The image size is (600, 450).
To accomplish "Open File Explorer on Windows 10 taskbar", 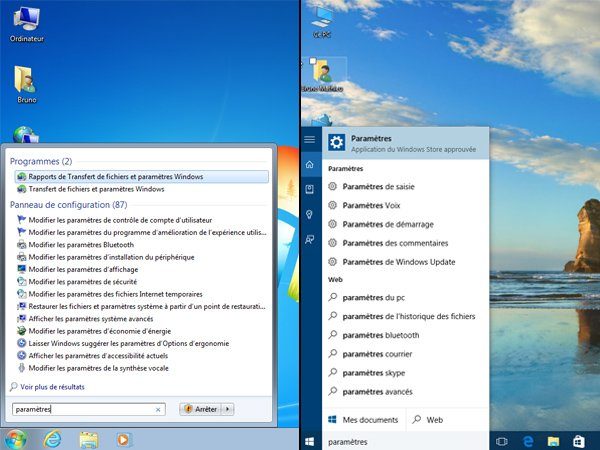I will [553, 442].
